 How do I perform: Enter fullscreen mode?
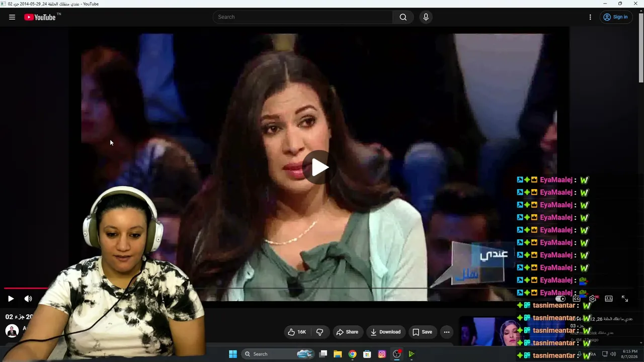625,299
